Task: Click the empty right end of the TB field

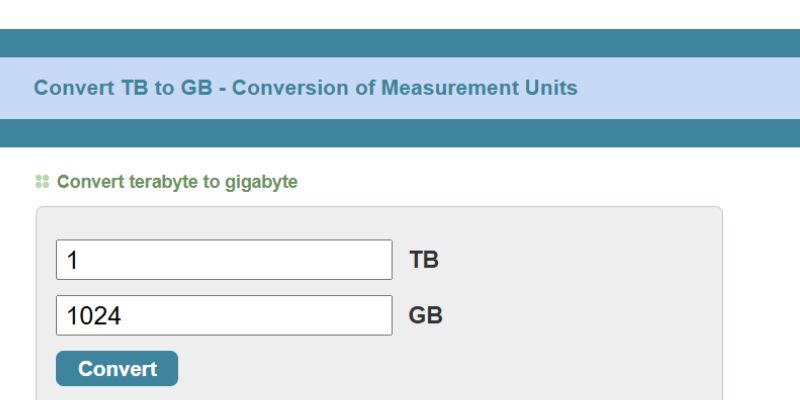Action: pyautogui.click(x=360, y=260)
